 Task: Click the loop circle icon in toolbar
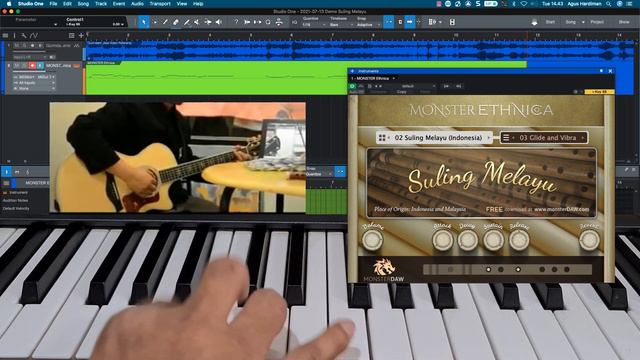click(x=268, y=22)
